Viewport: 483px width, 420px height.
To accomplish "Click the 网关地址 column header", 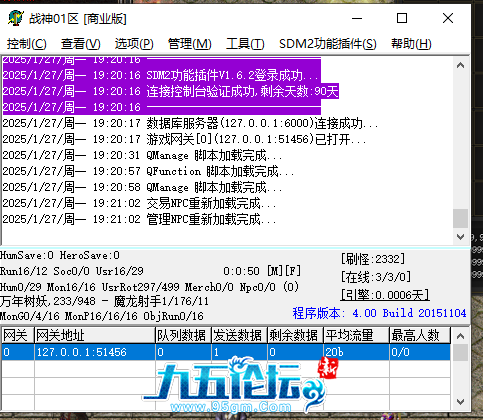I will click(x=95, y=335).
